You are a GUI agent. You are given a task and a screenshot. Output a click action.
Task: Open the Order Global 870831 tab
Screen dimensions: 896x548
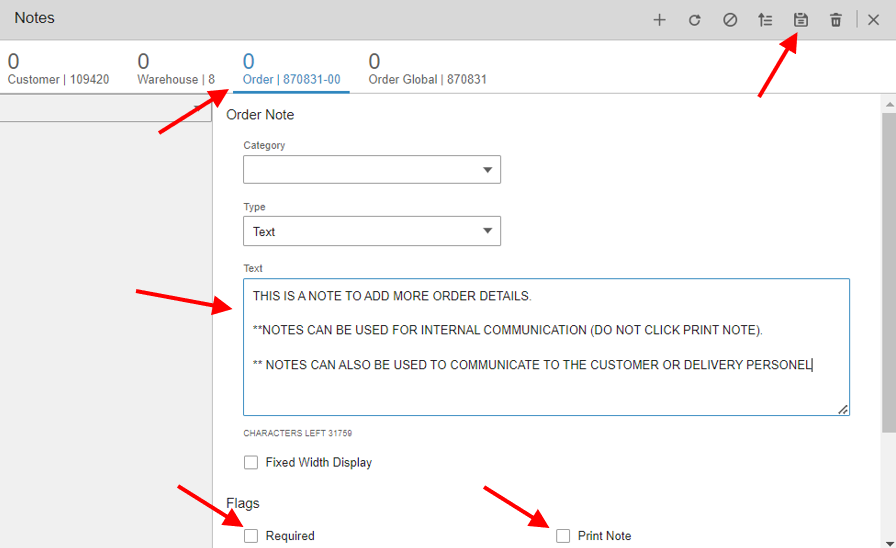pyautogui.click(x=427, y=69)
